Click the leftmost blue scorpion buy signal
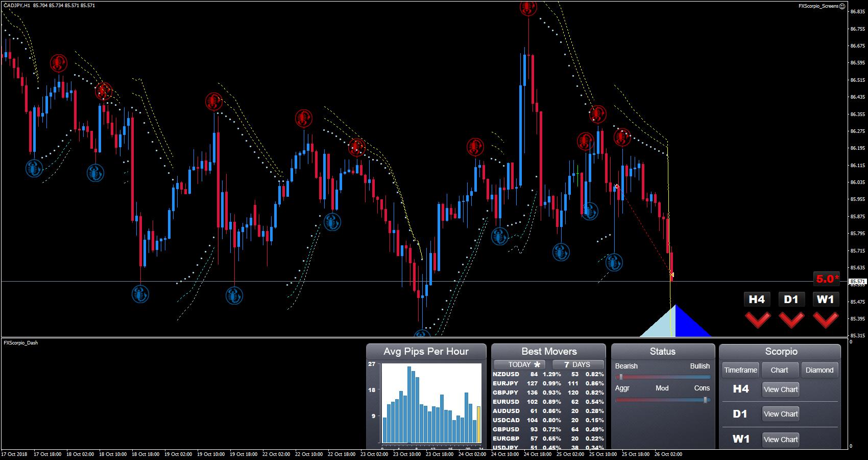This screenshot has height=460, width=868. click(x=34, y=168)
